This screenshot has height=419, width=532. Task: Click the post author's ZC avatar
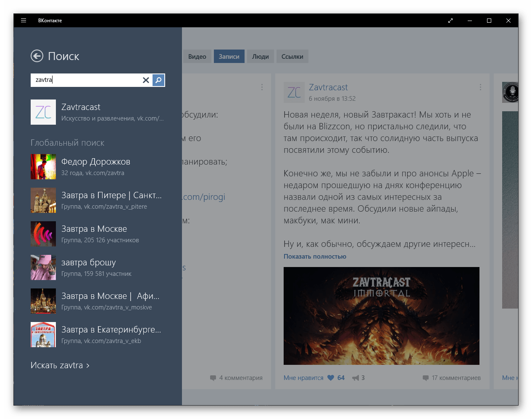pyautogui.click(x=294, y=92)
